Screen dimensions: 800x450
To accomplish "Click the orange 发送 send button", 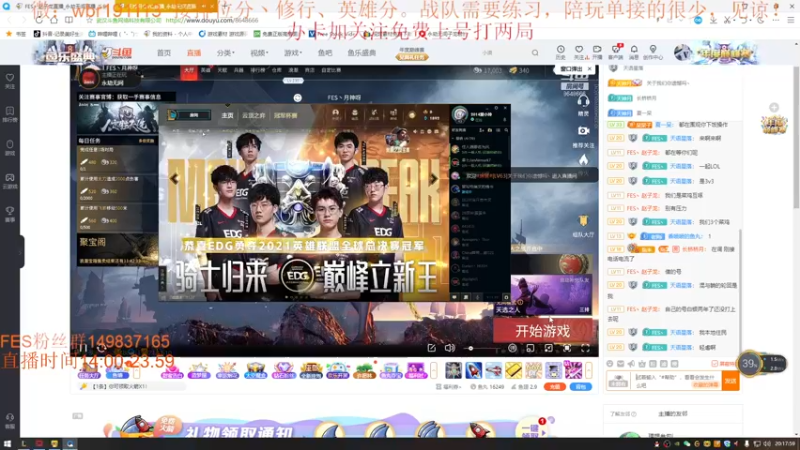I will [731, 381].
